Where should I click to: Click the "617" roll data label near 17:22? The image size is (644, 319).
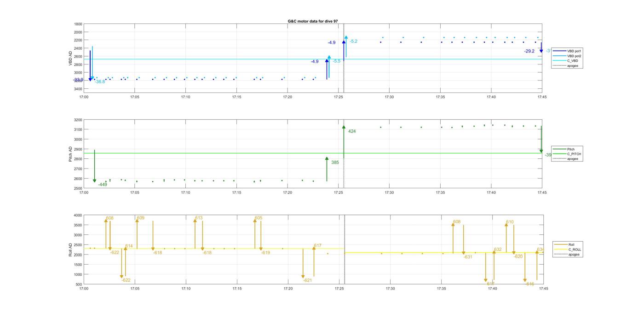[x=318, y=246]
